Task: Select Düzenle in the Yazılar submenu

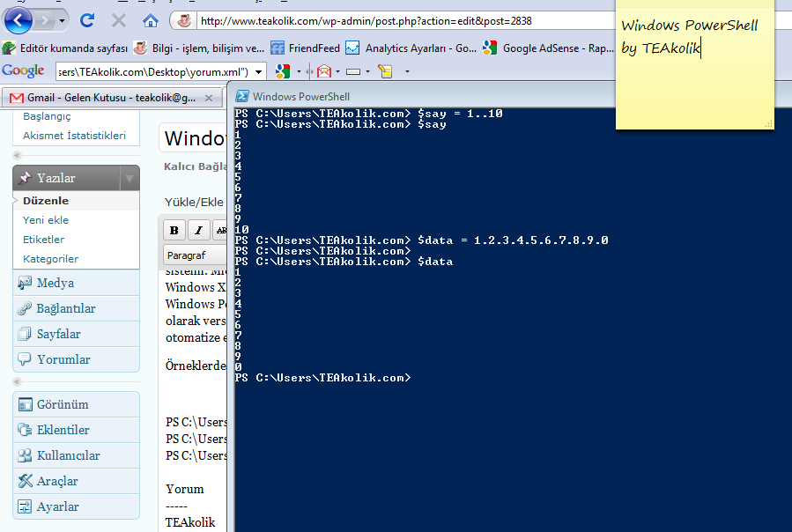Action: click(x=46, y=201)
